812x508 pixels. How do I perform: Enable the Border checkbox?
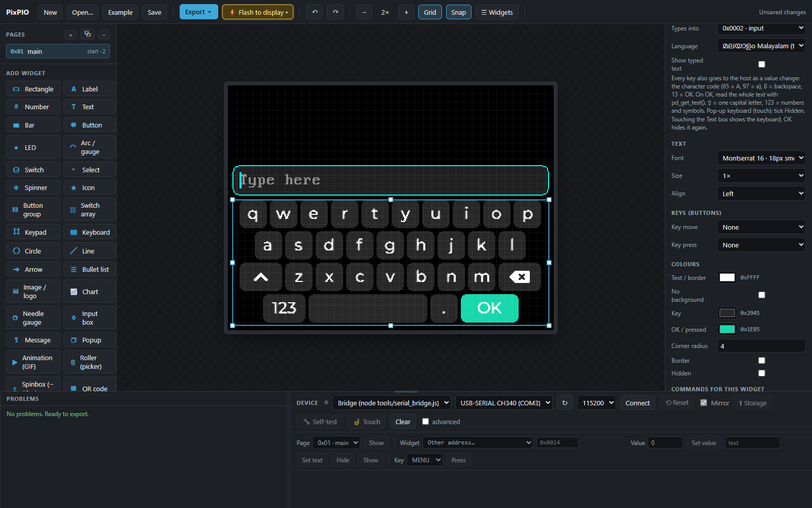(762, 361)
